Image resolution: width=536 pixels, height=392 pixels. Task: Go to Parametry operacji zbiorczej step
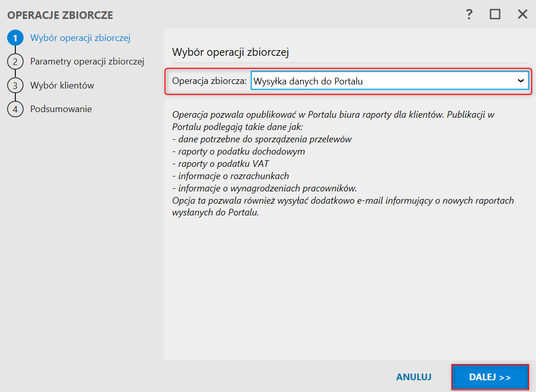click(87, 61)
